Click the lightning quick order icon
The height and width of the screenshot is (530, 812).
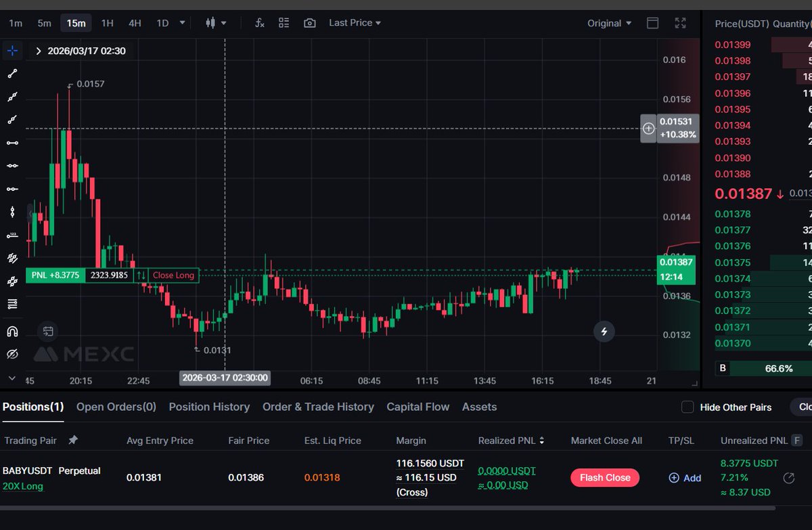604,332
